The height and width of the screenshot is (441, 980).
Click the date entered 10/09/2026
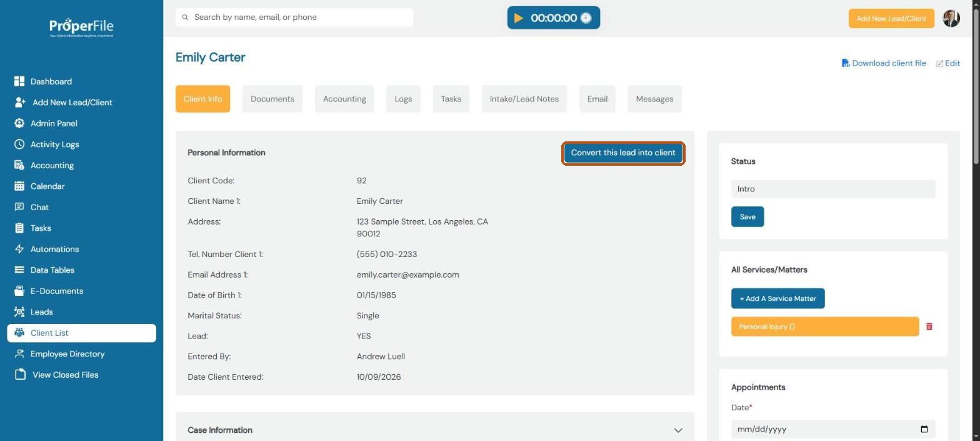point(379,377)
